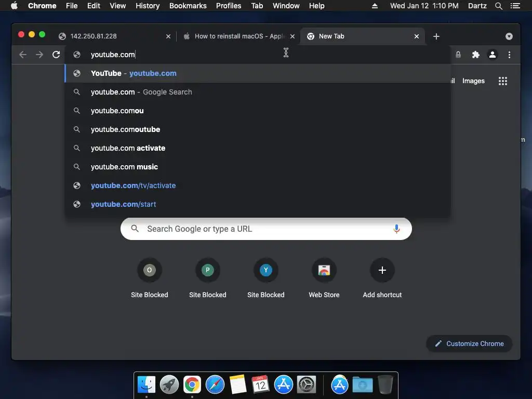Select the youtube.com music suggestion
The width and height of the screenshot is (532, 399).
[x=258, y=167]
